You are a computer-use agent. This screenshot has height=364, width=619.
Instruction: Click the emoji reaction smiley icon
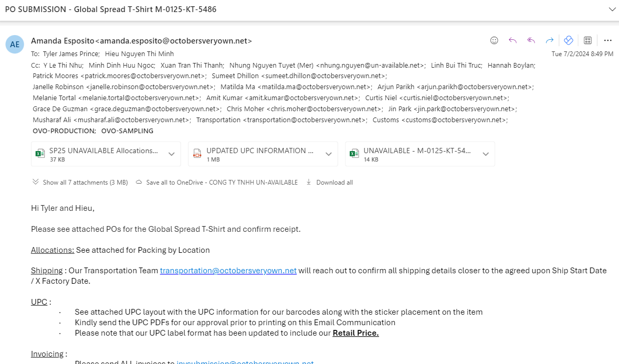pyautogui.click(x=494, y=40)
